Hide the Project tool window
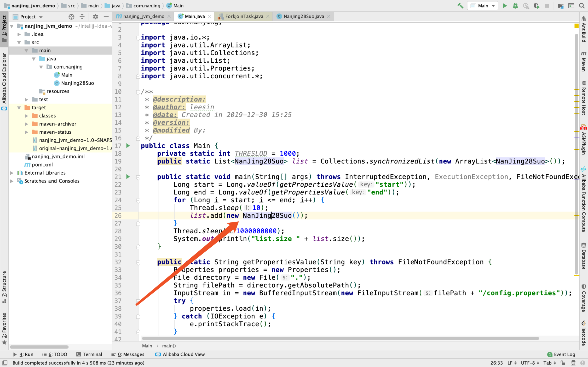 106,17
